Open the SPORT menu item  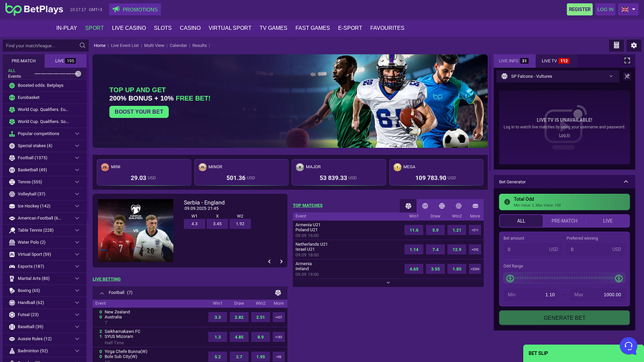click(94, 28)
